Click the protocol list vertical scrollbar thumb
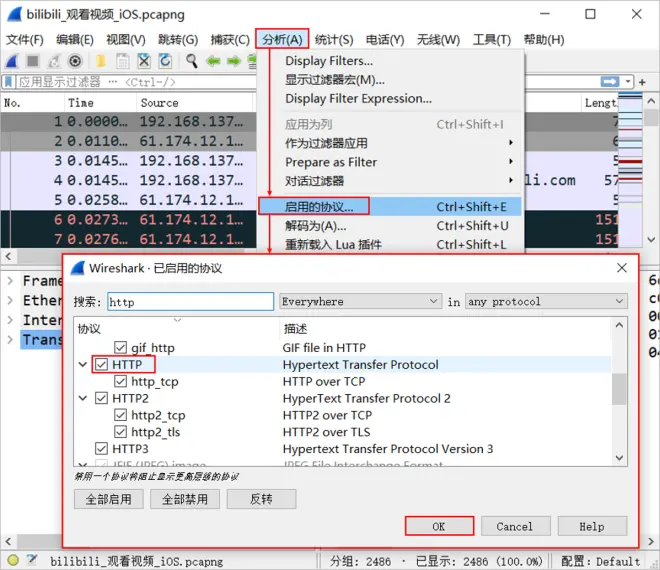Image resolution: width=660 pixels, height=570 pixels. click(619, 389)
